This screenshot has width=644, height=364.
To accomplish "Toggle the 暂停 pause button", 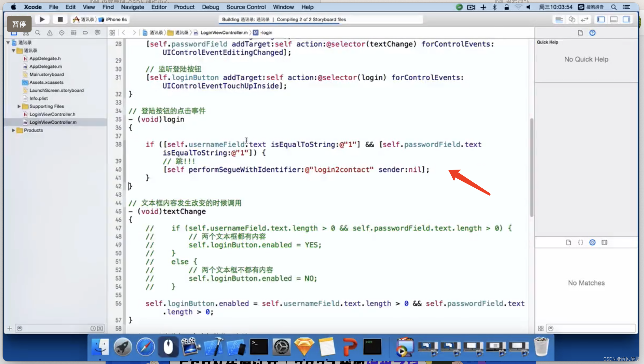I will click(x=19, y=24).
